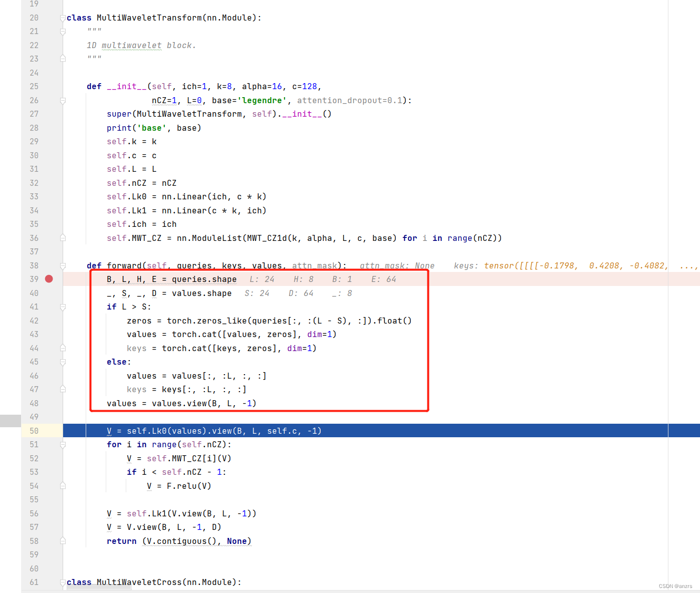Collapse the docstring fold on line 21

pos(63,32)
